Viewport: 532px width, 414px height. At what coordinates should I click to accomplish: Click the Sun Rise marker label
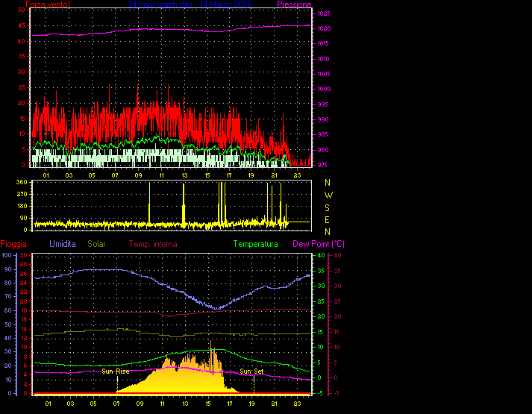pos(116,371)
